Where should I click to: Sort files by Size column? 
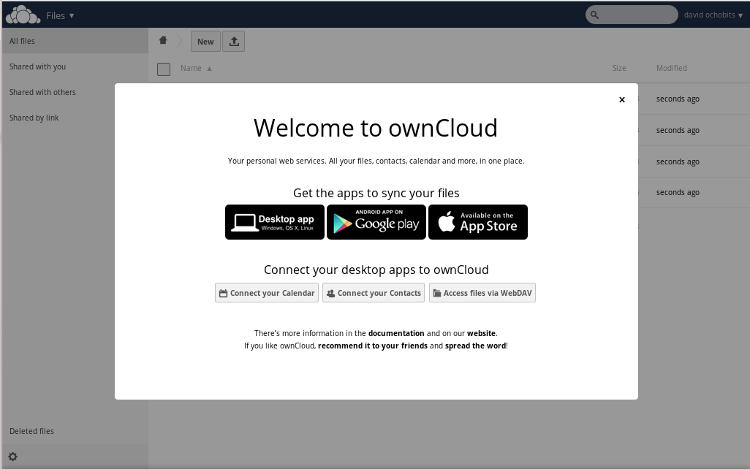click(619, 68)
